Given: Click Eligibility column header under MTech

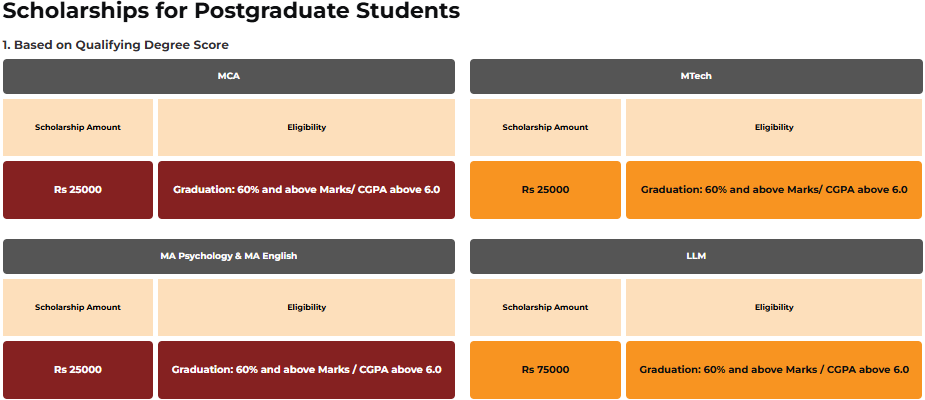Looking at the screenshot, I should tap(774, 127).
